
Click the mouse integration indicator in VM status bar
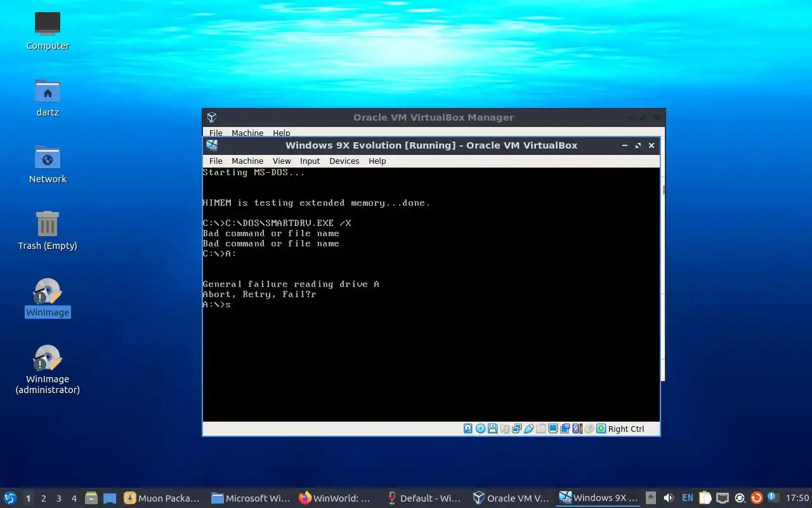589,429
